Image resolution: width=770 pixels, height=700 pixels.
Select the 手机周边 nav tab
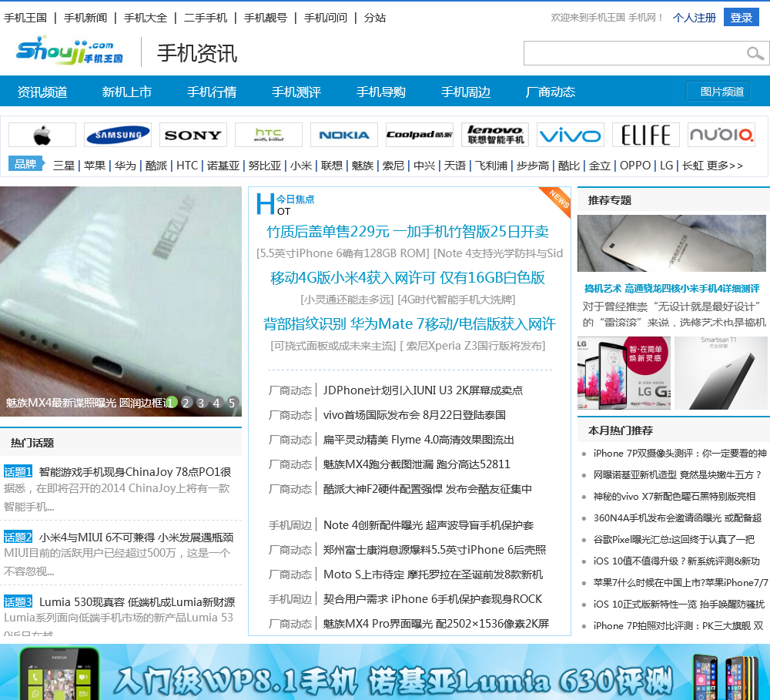(466, 92)
